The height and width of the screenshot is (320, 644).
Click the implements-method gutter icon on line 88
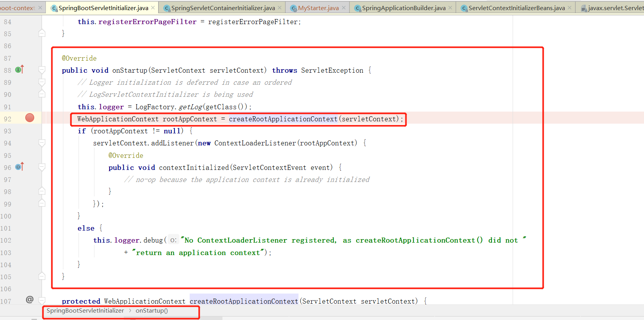click(x=19, y=70)
